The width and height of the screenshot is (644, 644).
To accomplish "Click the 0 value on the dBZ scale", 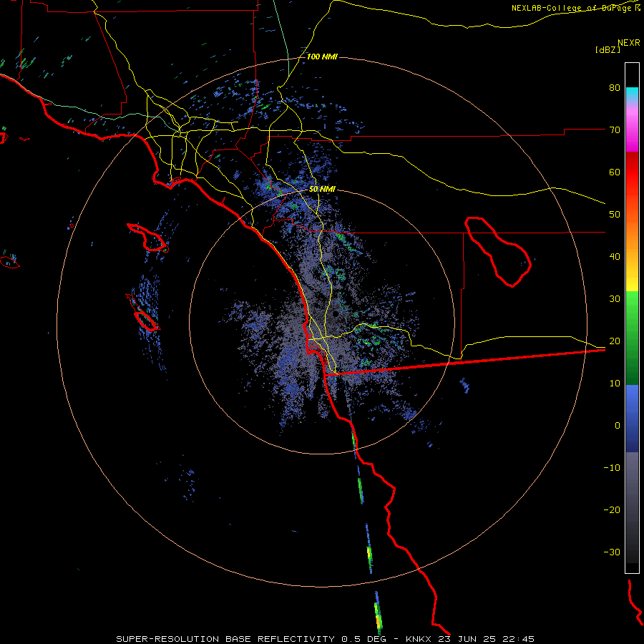I will pyautogui.click(x=618, y=426).
